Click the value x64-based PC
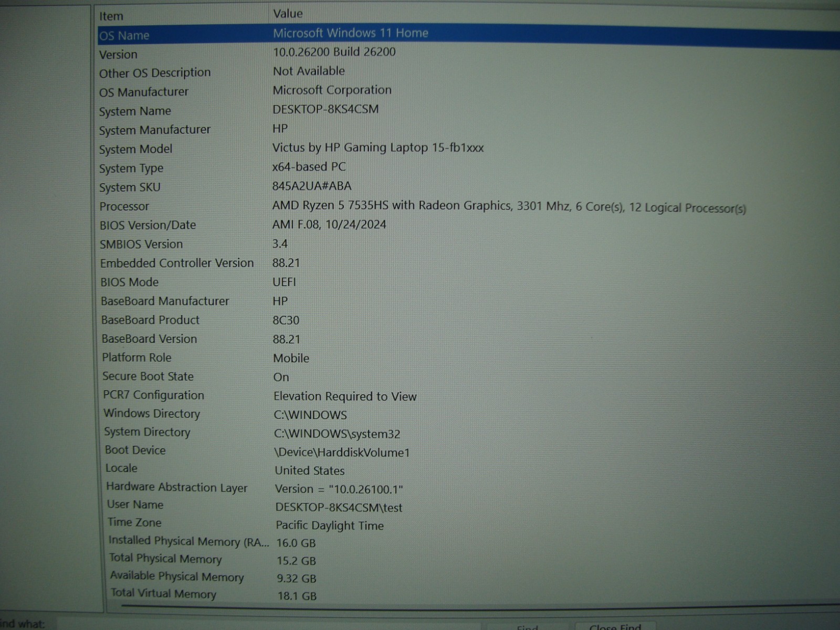Viewport: 840px width, 630px height. click(309, 167)
